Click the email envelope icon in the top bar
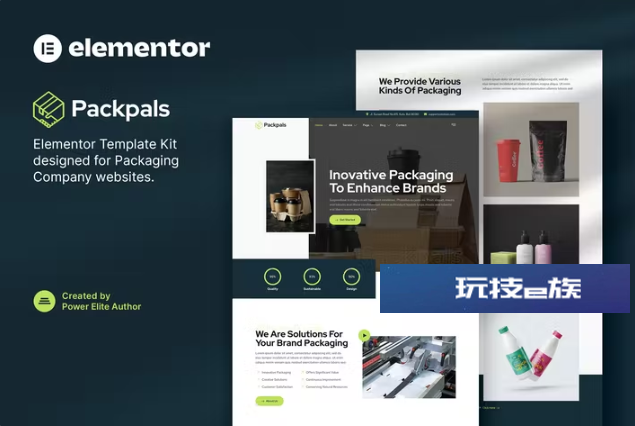This screenshot has width=635, height=426. pyautogui.click(x=425, y=114)
